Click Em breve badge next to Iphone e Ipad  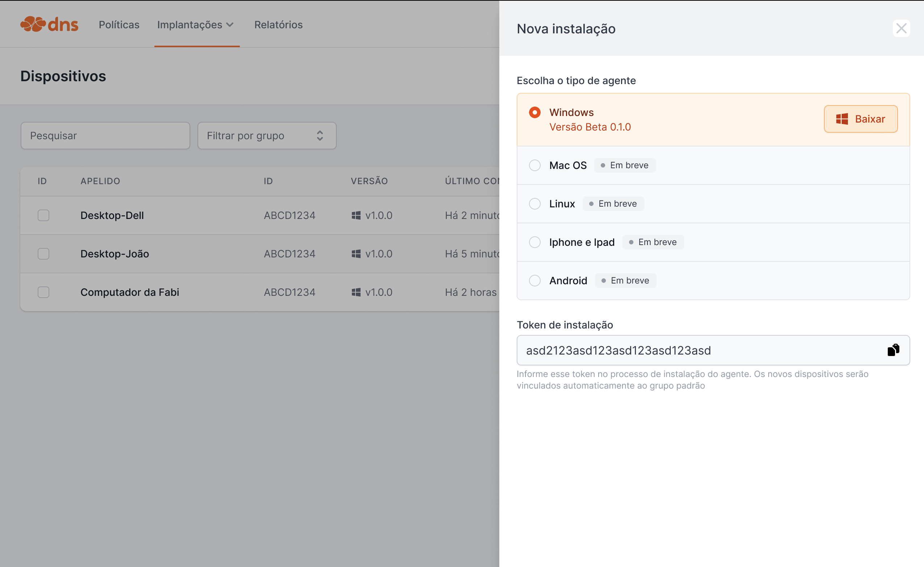653,242
